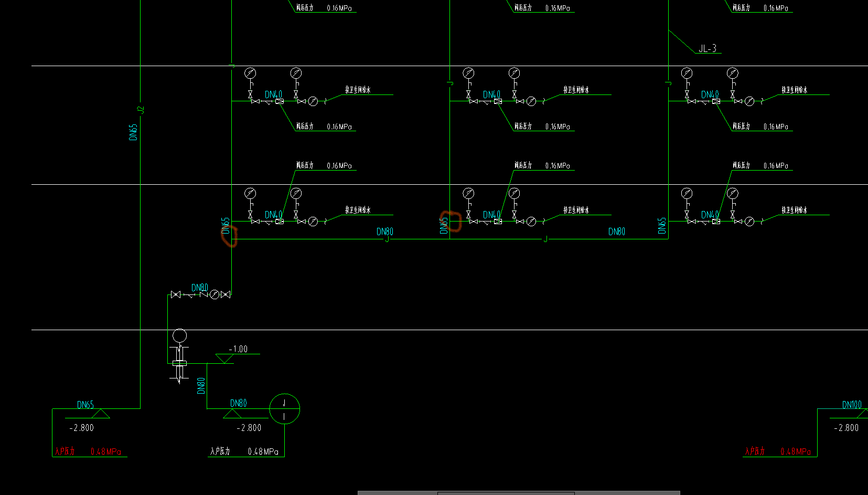Click left pressure gauge on upper middle-riser branch
This screenshot has width=868, height=495.
(x=468, y=73)
